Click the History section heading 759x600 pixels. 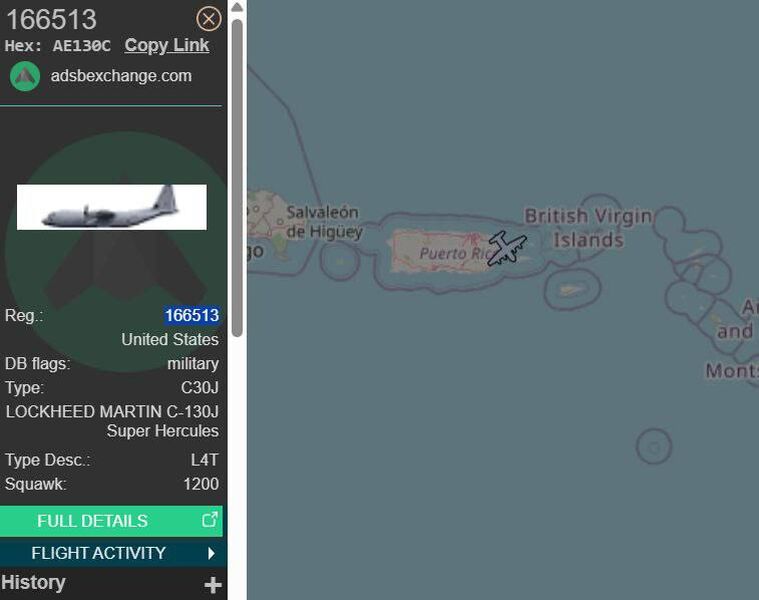coord(33,582)
